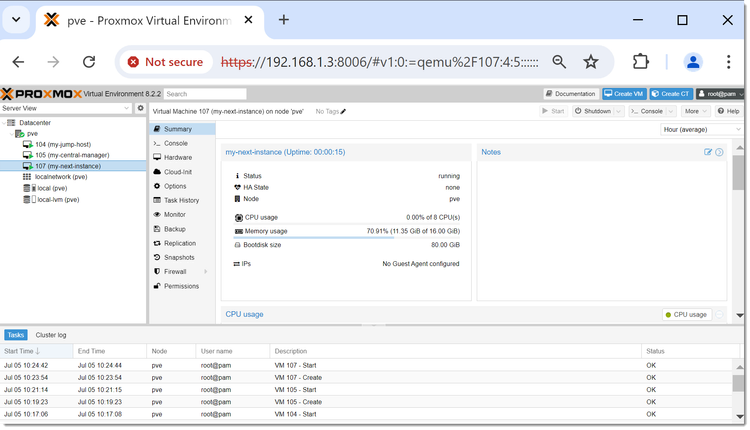Open the Console dropdown arrow

pos(671,111)
